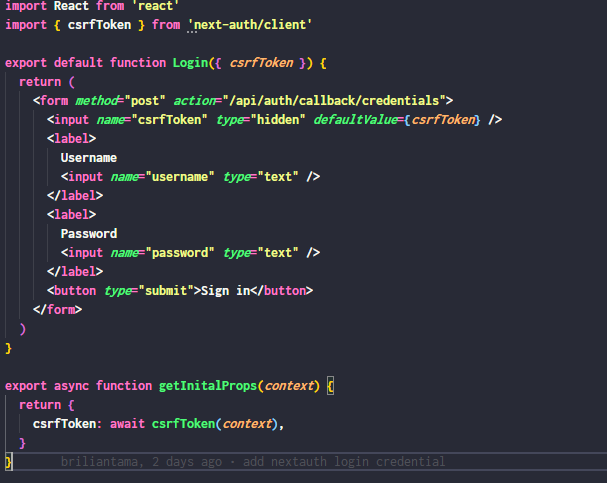
Task: Click the Password label text
Action: click(89, 234)
